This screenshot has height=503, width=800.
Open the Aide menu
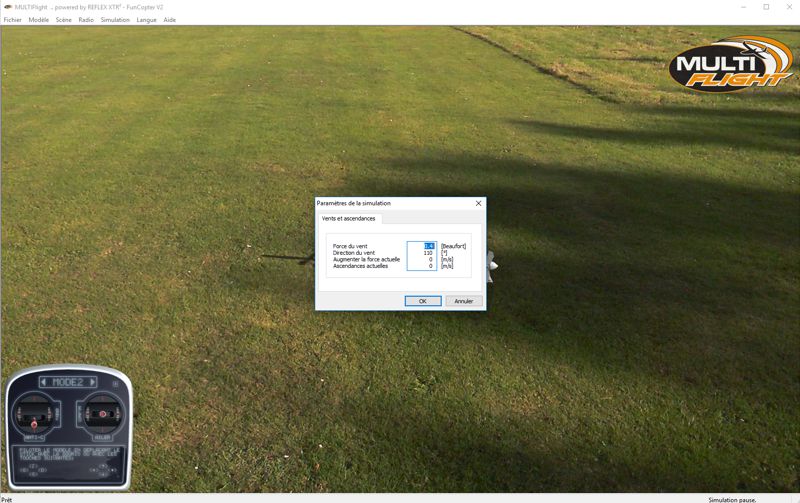pos(170,20)
